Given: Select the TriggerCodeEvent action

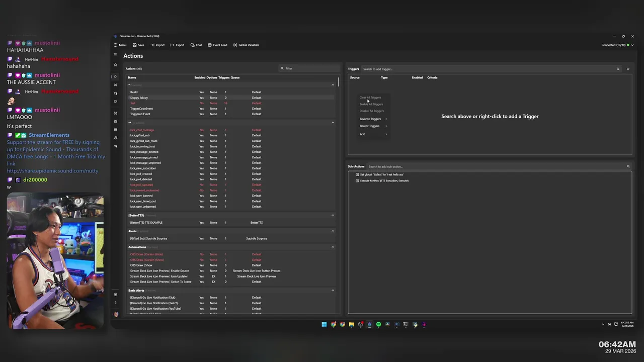Looking at the screenshot, I should click(231, 109).
